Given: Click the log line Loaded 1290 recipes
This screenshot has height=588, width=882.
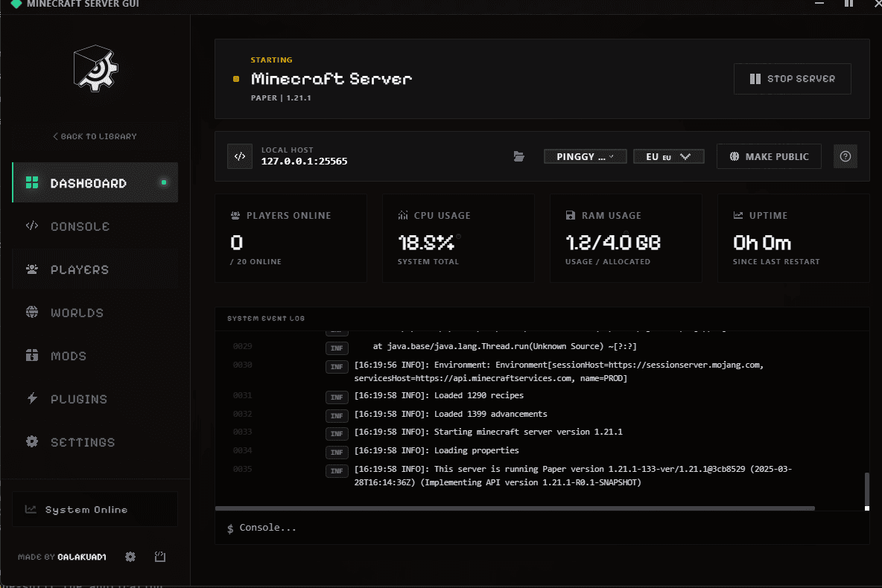Looking at the screenshot, I should [x=440, y=395].
